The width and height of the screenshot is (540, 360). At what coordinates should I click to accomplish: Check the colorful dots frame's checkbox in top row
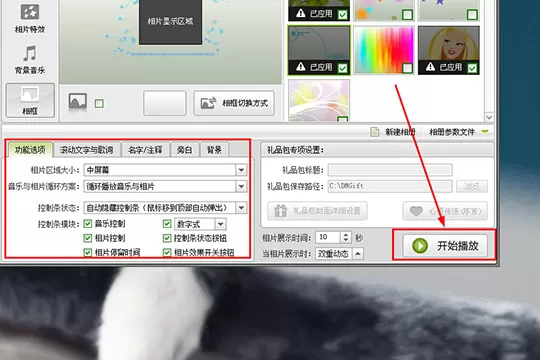(407, 14)
